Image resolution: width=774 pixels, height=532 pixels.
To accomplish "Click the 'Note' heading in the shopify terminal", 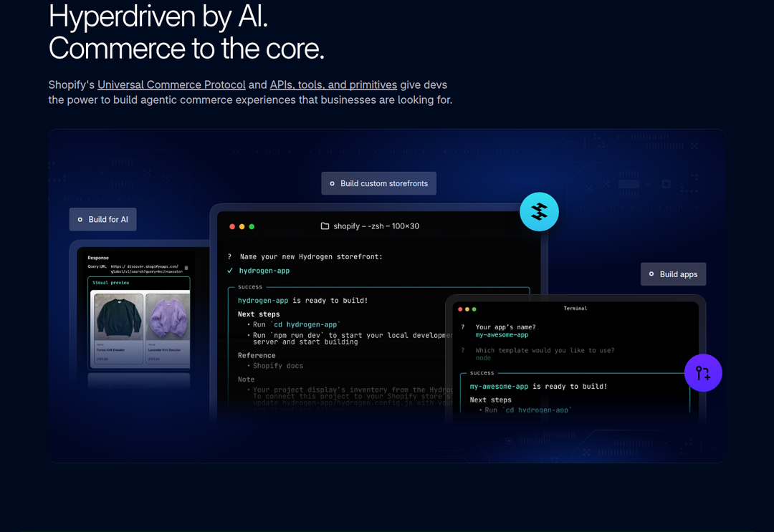I will tap(247, 379).
